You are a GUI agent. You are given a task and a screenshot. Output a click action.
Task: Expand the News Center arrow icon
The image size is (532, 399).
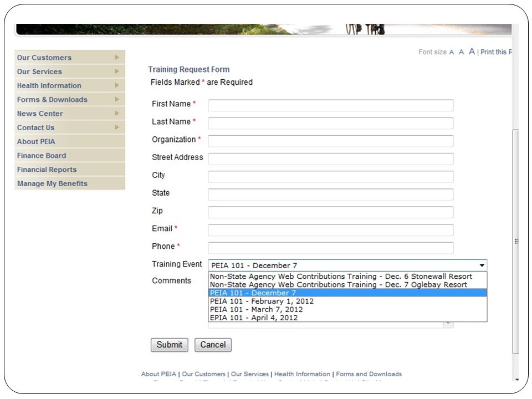pyautogui.click(x=117, y=113)
